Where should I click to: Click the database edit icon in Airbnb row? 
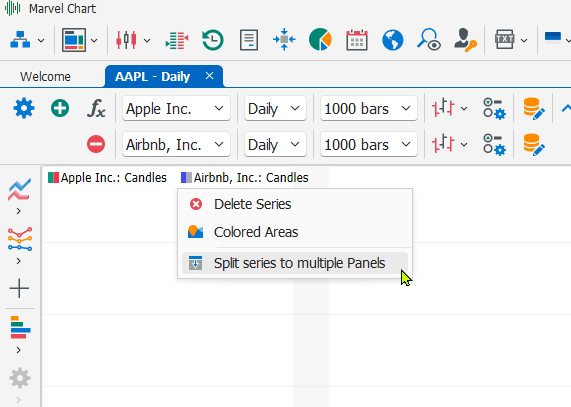pos(534,145)
